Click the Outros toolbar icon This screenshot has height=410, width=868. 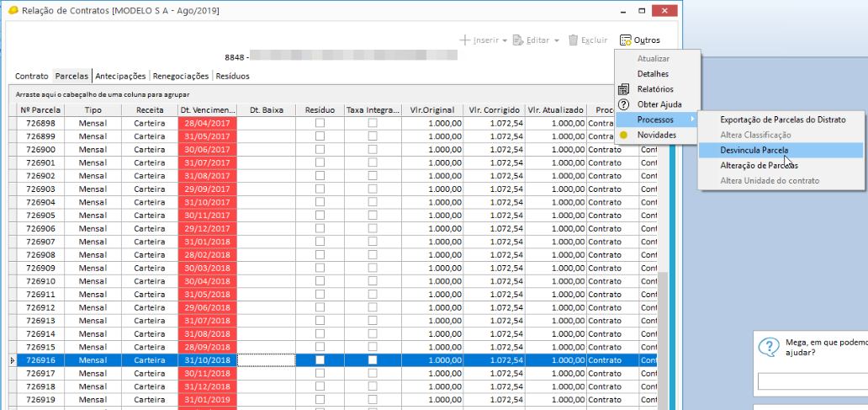pos(625,40)
